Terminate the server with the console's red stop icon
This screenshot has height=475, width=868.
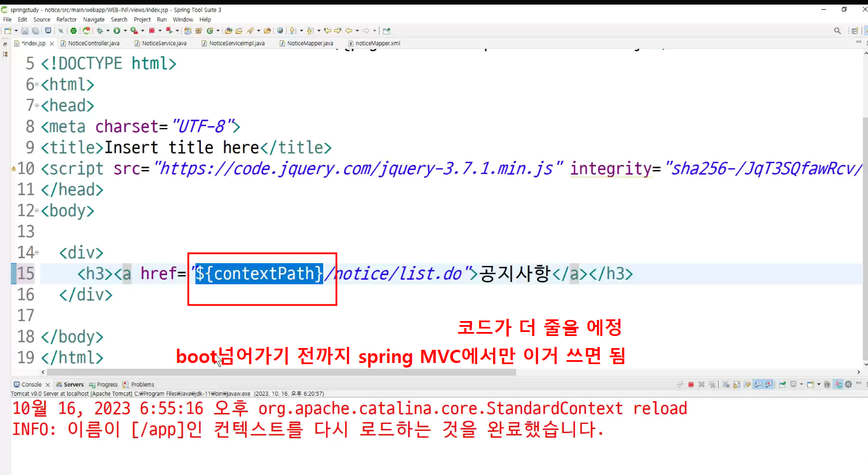691,385
